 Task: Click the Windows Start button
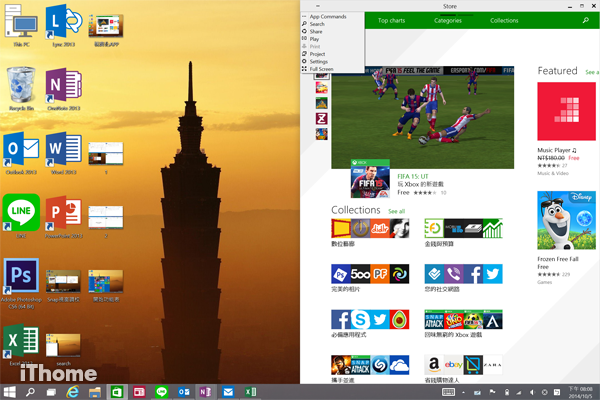tap(9, 392)
